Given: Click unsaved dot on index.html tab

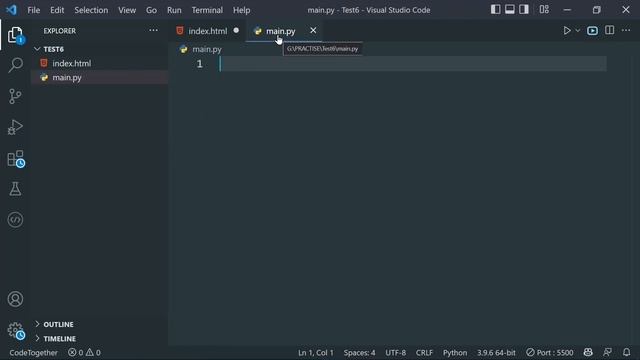Looking at the screenshot, I should (x=236, y=30).
